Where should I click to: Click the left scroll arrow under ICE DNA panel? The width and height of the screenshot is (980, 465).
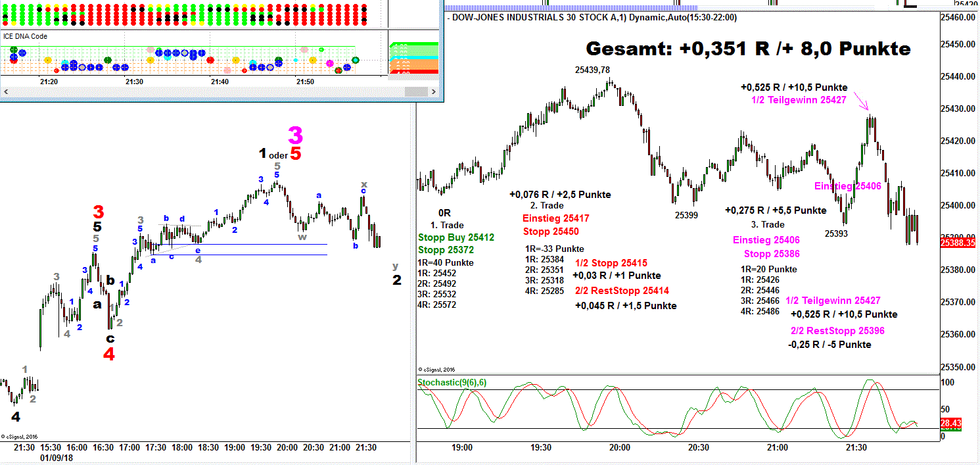coord(4,93)
